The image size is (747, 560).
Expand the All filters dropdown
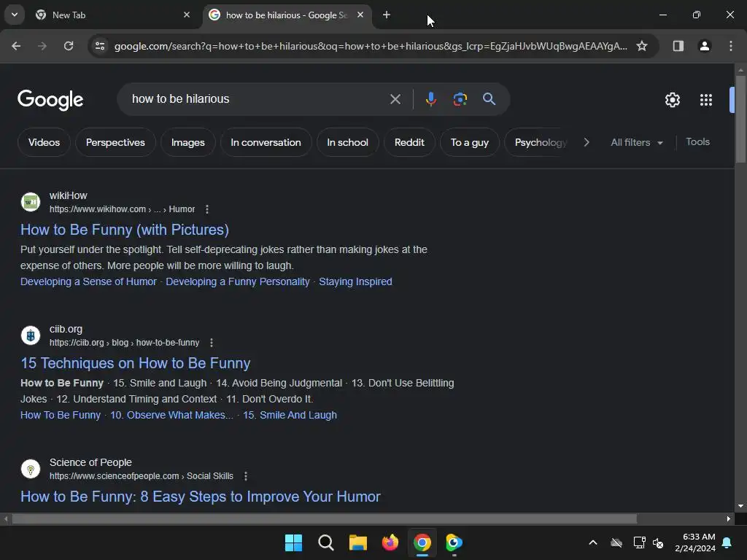coord(636,142)
